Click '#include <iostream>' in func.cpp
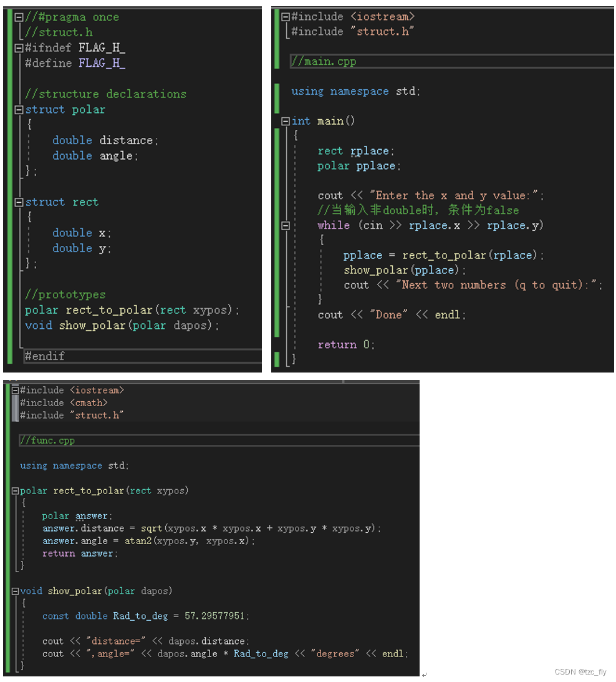This screenshot has height=682, width=616. (x=72, y=391)
